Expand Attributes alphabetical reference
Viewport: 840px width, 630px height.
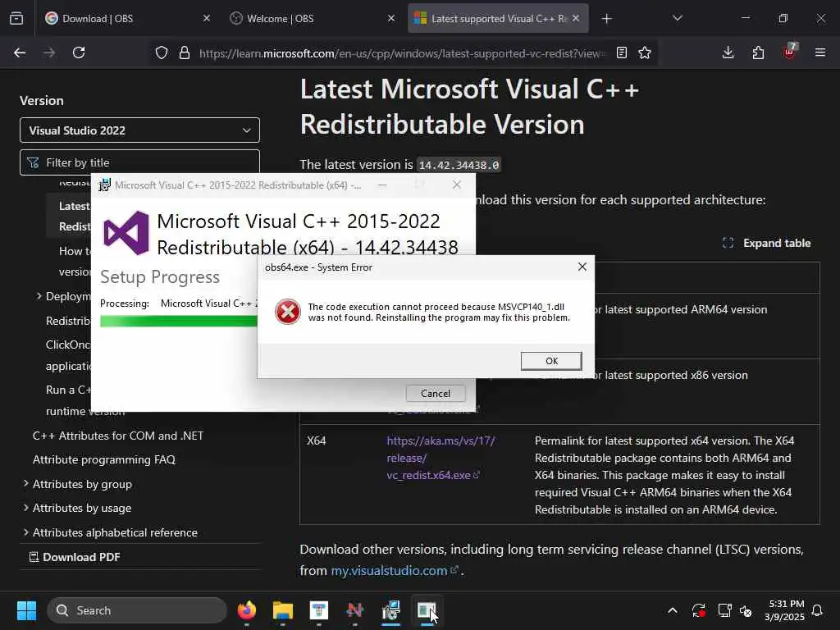coord(25,532)
